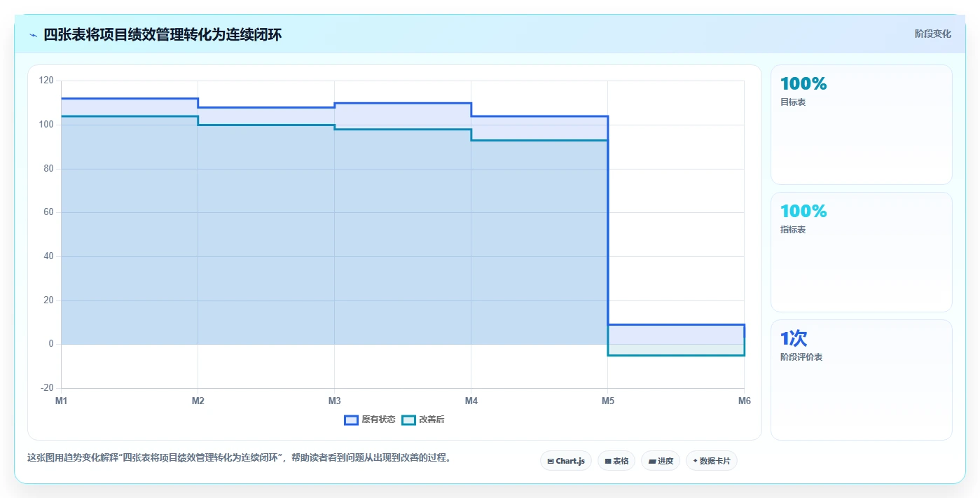The height and width of the screenshot is (498, 980).
Task: Click the 1次 value
Action: tap(794, 338)
